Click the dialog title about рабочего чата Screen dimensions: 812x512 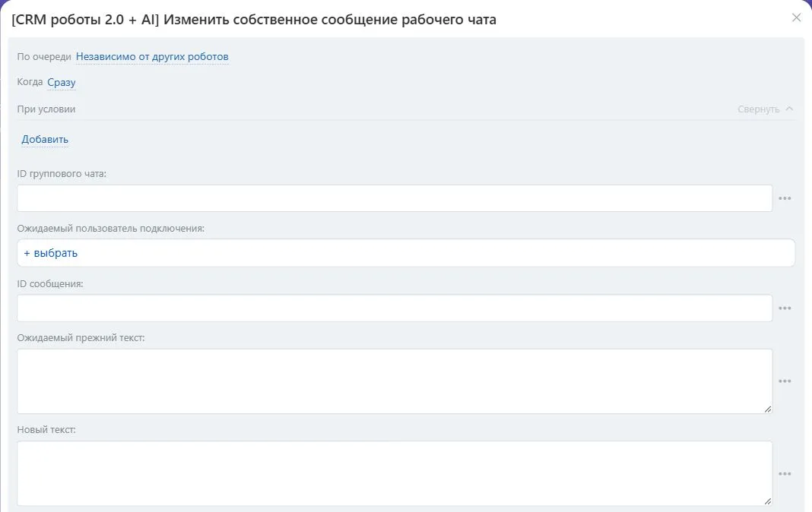click(x=254, y=20)
